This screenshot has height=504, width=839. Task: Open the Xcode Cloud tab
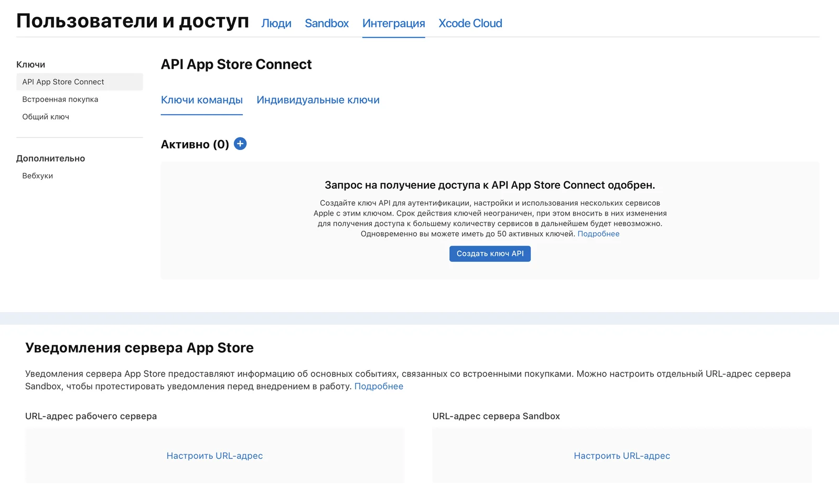(470, 24)
